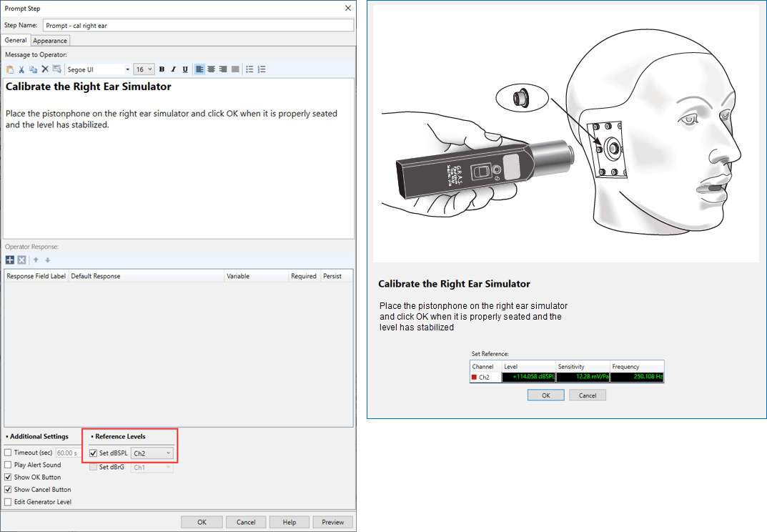
Task: Click the Help button
Action: 290,522
